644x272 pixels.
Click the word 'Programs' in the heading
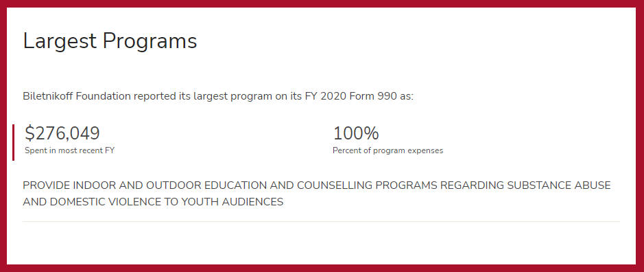coord(150,43)
